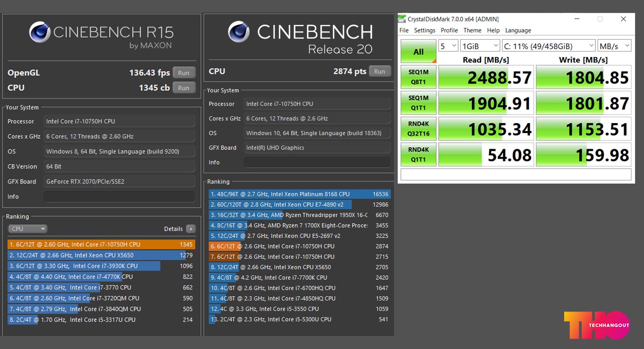Open the Settings menu in CrystalDiskMark

coord(425,30)
